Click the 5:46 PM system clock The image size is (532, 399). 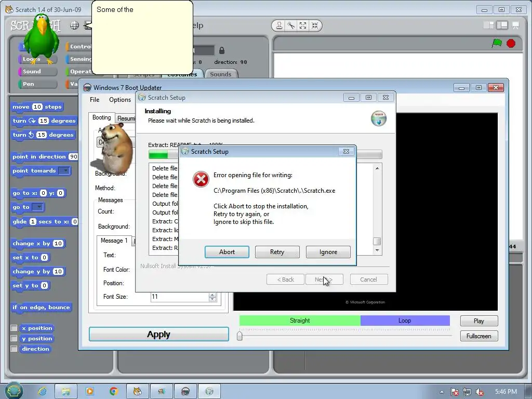pyautogui.click(x=506, y=392)
